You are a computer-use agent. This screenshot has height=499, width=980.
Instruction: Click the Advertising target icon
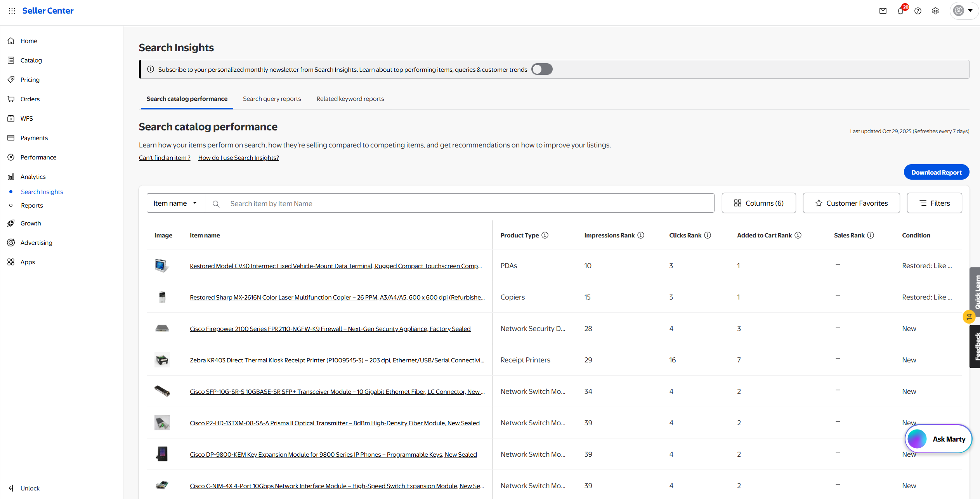11,243
